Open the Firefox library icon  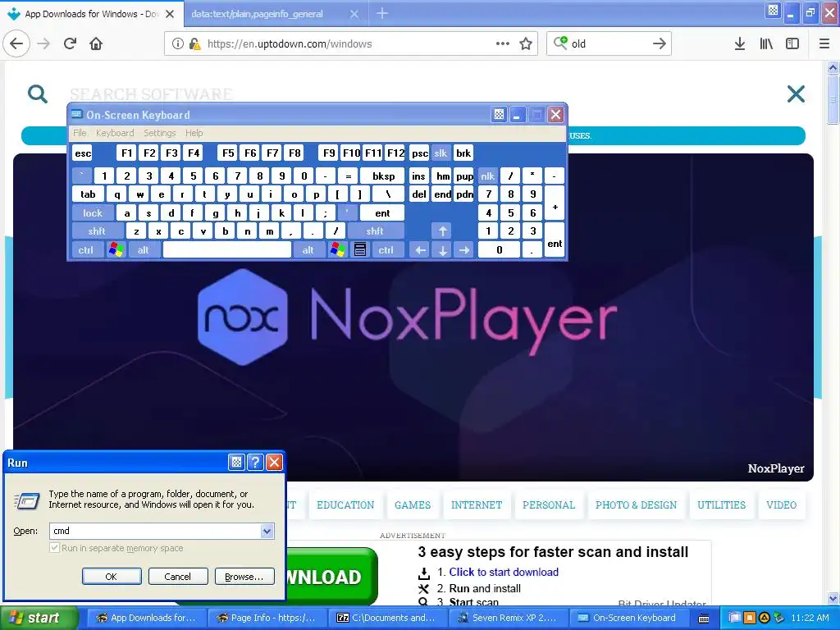point(766,43)
